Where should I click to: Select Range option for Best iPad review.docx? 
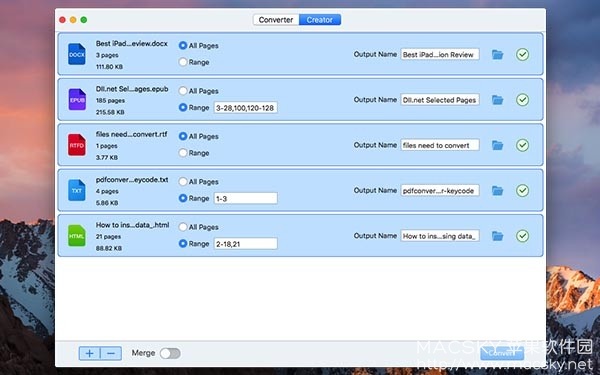[x=183, y=62]
